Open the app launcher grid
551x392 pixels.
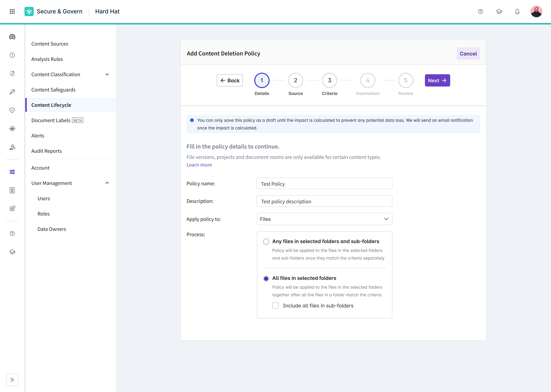tap(12, 11)
